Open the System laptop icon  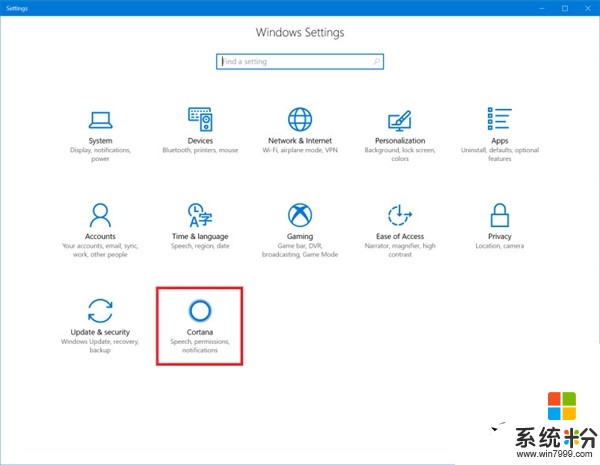click(x=100, y=120)
